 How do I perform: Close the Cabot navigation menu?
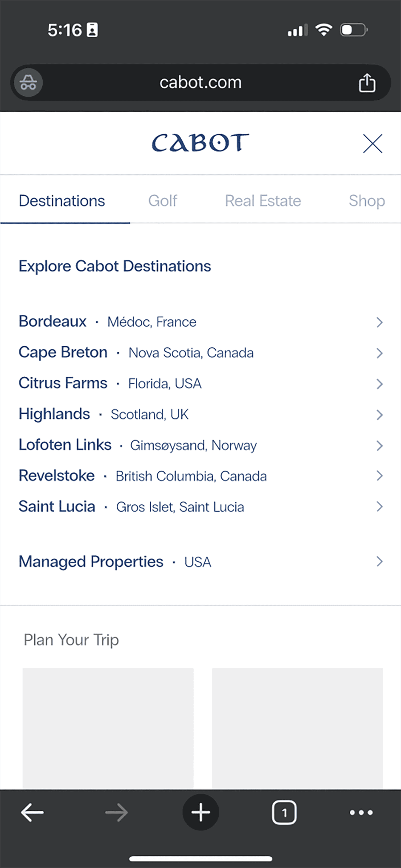(372, 143)
